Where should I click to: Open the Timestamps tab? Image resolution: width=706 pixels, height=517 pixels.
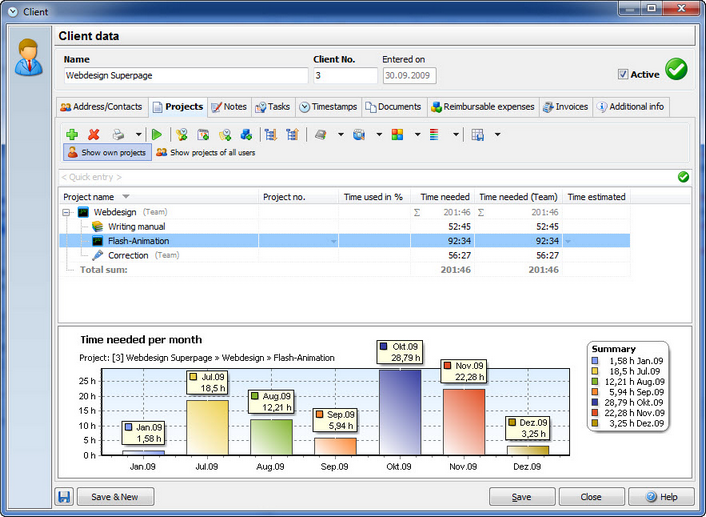pos(329,107)
